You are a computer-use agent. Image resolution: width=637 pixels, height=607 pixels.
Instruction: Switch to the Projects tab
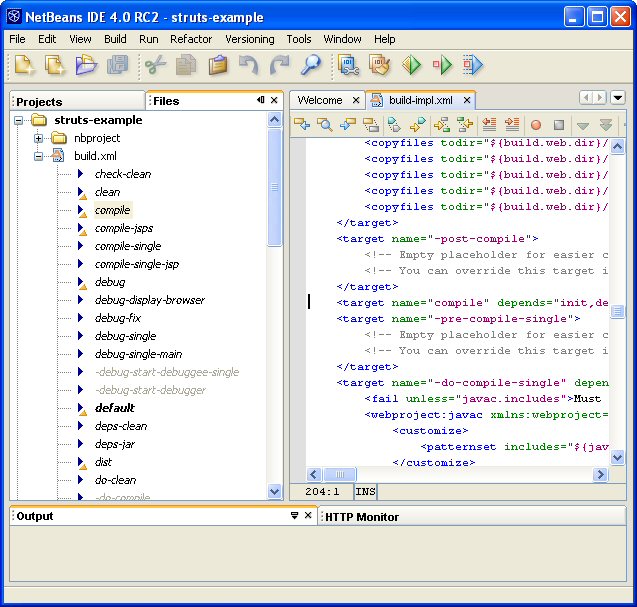pos(77,101)
